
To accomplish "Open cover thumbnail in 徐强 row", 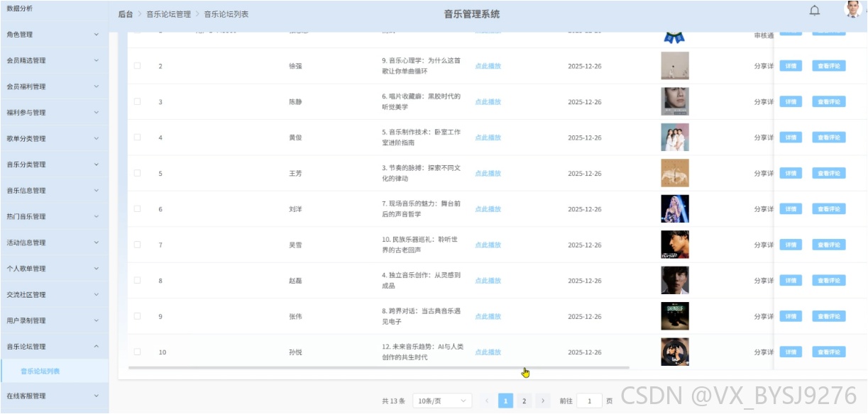I will pos(675,66).
